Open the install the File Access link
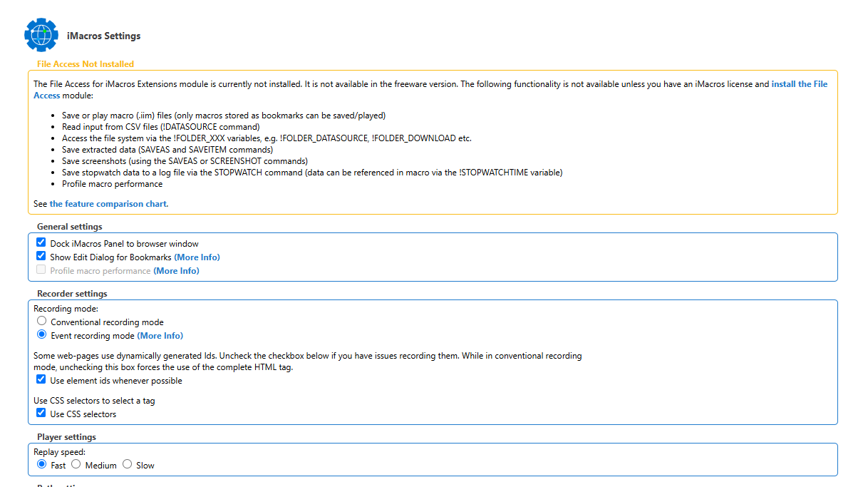Viewport: 868px width, 487px height. point(799,84)
